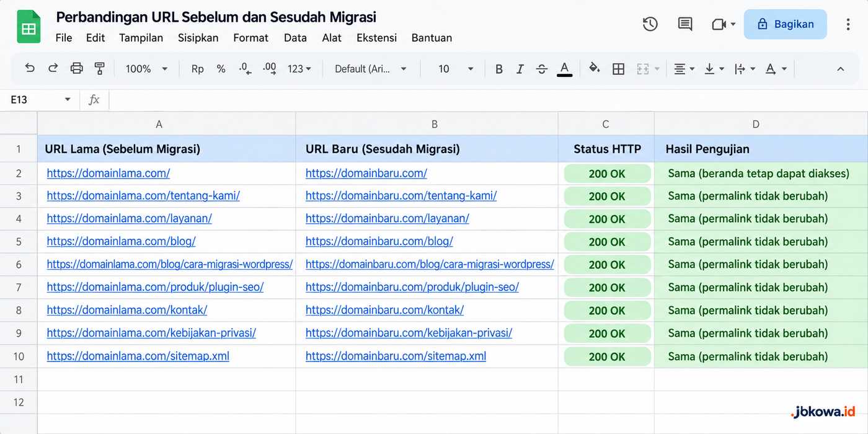Open the File menu
Screen dimensions: 868x434
(x=64, y=38)
